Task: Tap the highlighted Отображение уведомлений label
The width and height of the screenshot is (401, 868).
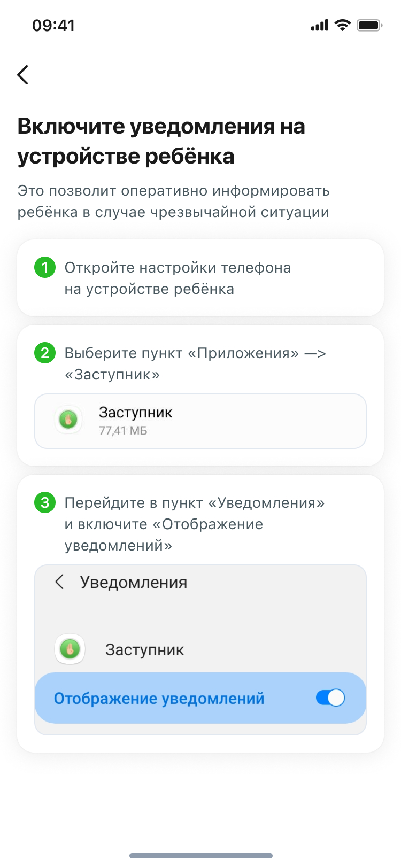Action: [159, 698]
